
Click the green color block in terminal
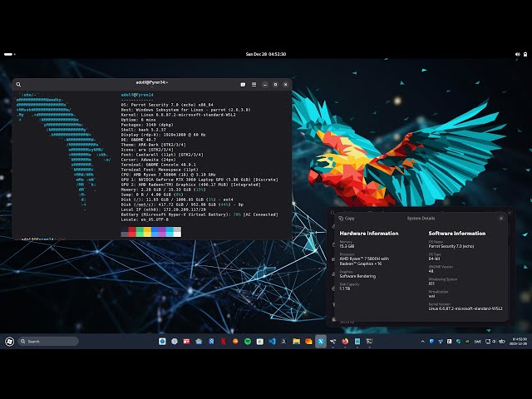click(140, 232)
